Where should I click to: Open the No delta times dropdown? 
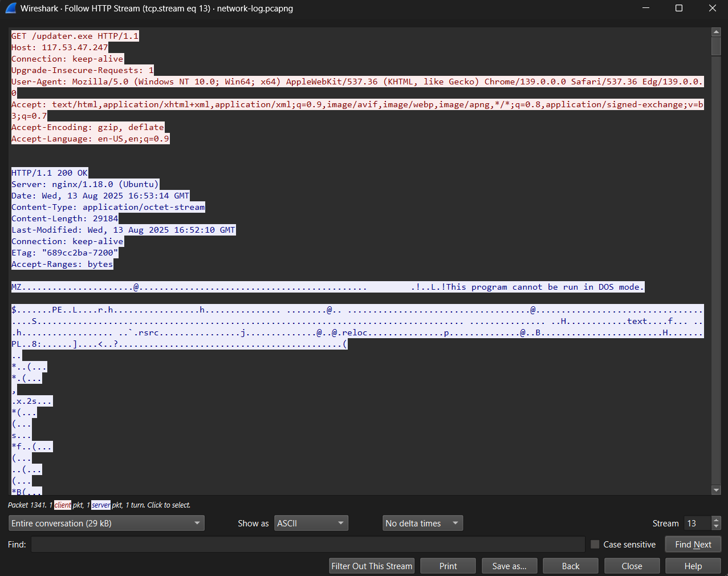(422, 523)
